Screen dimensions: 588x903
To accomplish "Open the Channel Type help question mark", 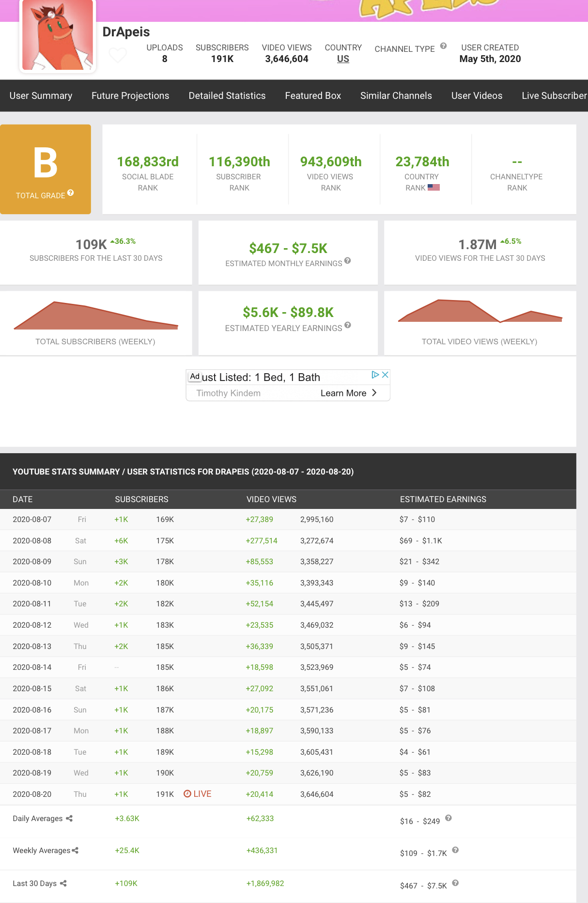I will 443,46.
